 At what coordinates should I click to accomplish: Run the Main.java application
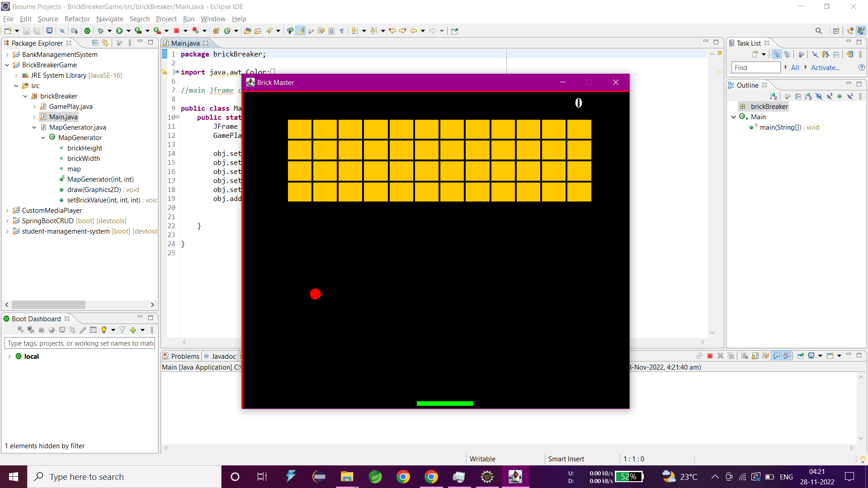119,31
